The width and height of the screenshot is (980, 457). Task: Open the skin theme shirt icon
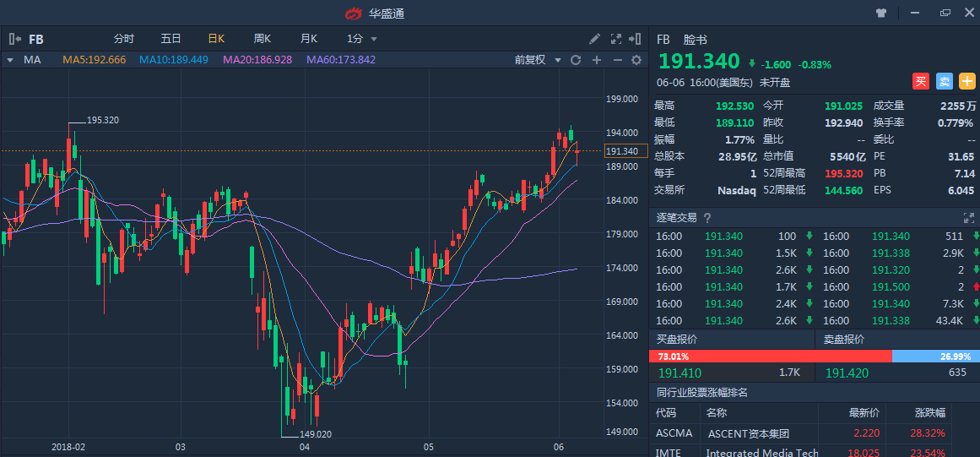click(x=881, y=13)
